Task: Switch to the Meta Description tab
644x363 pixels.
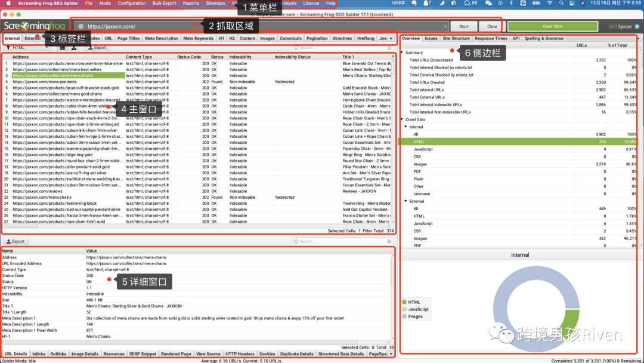Action: (x=162, y=38)
